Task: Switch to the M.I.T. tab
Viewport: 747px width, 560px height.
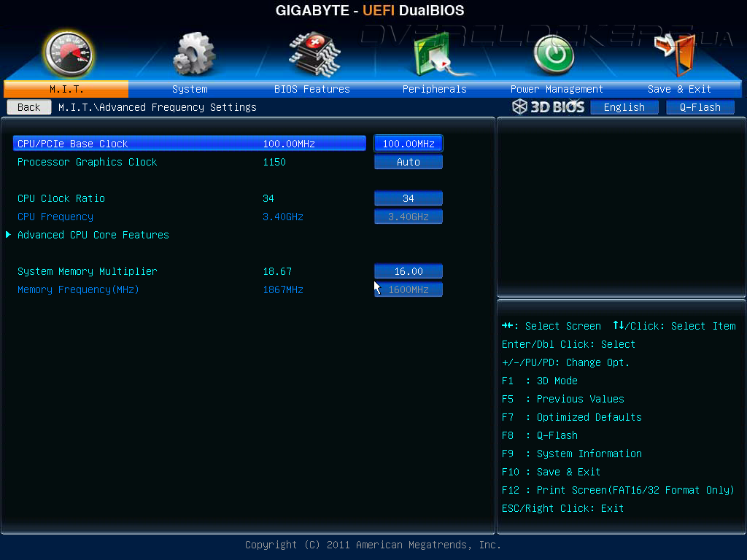Action: 66,89
